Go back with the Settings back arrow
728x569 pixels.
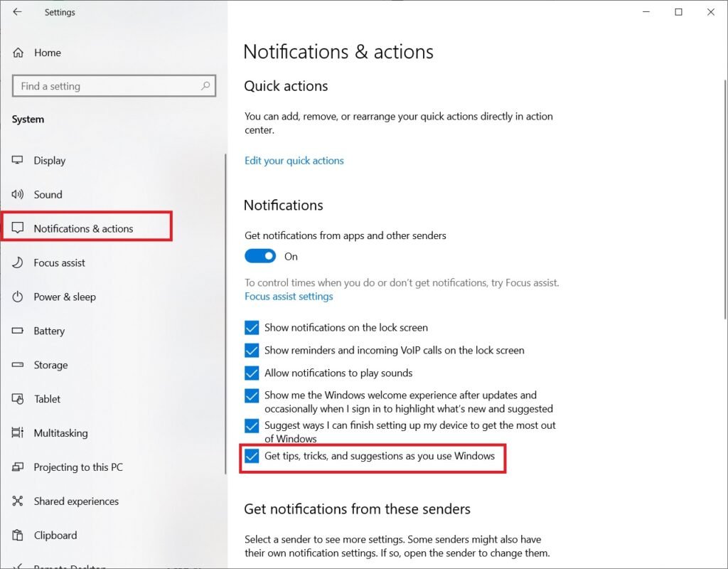[x=17, y=12]
